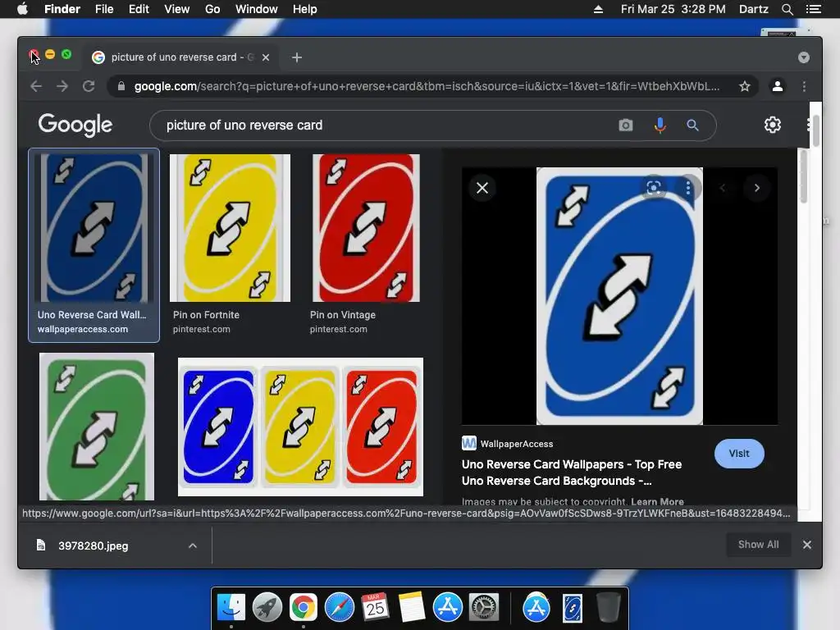Click the Visit button
The image size is (840, 630).
pos(739,454)
